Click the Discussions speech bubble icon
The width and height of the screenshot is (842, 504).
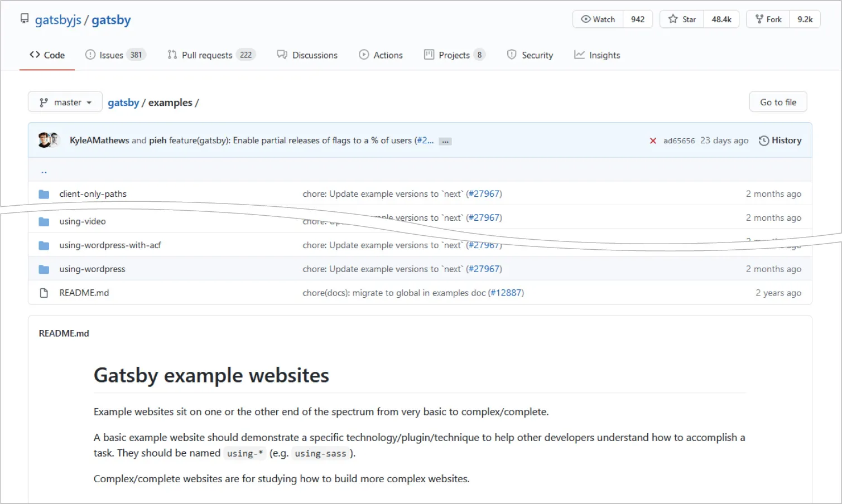282,55
